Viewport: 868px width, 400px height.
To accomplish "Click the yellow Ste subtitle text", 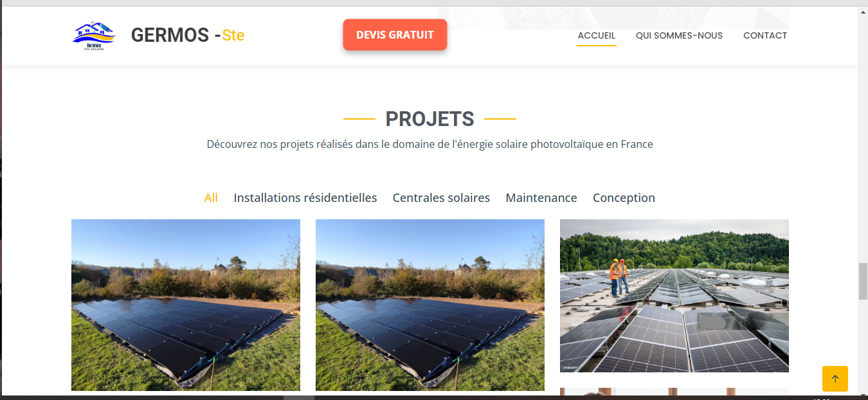I will point(233,36).
